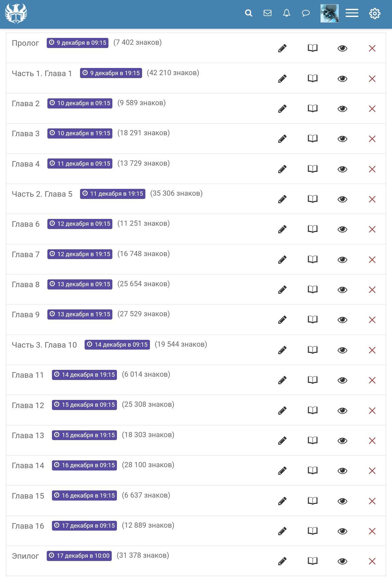Image resolution: width=392 pixels, height=577 pixels.
Task: Open private messages envelope icon
Action: pyautogui.click(x=268, y=13)
